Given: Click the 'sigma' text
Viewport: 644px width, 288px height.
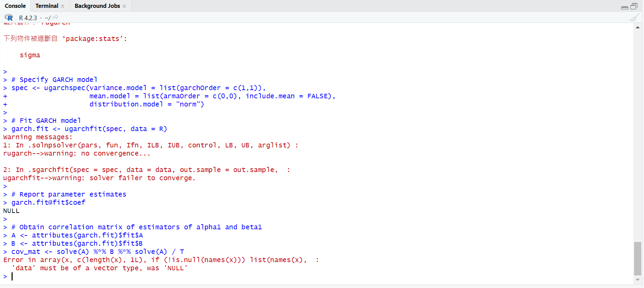Looking at the screenshot, I should (x=30, y=55).
